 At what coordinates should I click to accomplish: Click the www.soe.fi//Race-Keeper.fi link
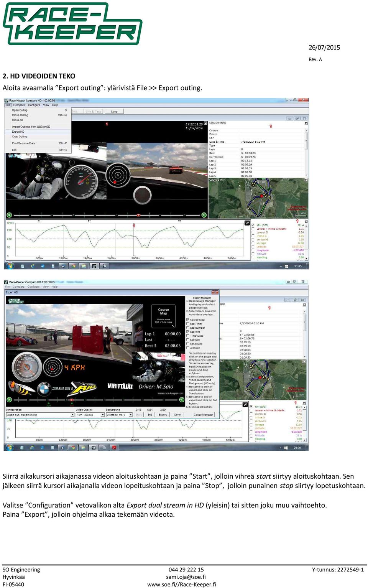[182, 585]
